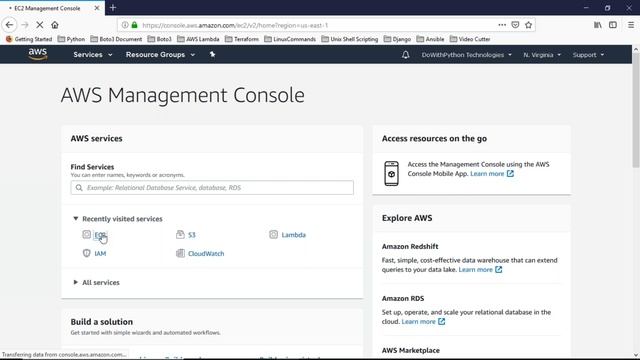This screenshot has height=360, width=640.
Task: Click the AWS logo home icon
Action: coord(38,54)
